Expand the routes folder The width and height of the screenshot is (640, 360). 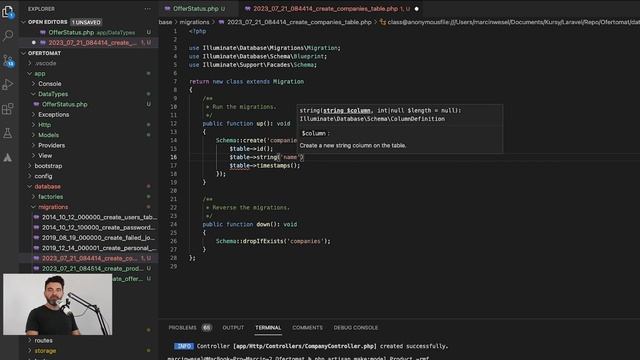[30, 340]
